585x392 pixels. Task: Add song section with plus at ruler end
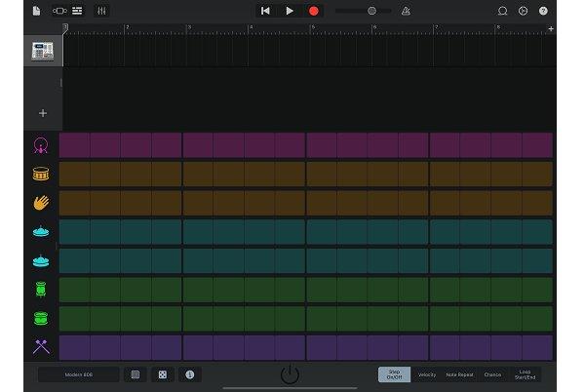(x=551, y=28)
